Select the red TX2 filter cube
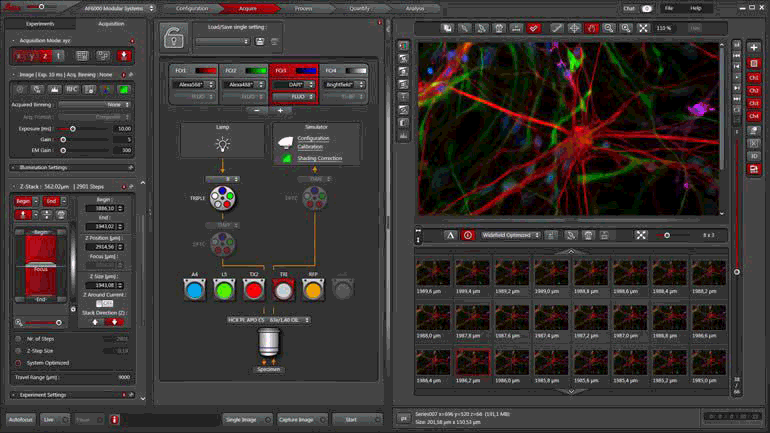Screen dimensions: 770x433 254,290
